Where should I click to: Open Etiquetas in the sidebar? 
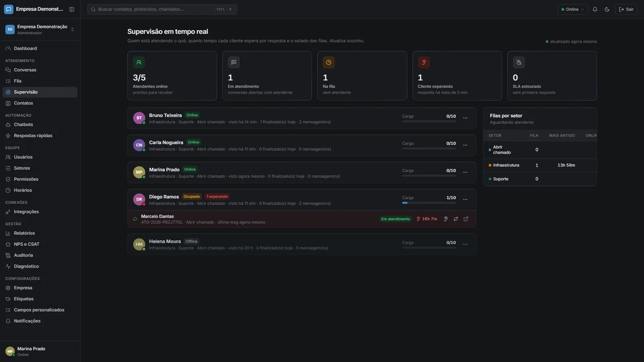pyautogui.click(x=40, y=299)
